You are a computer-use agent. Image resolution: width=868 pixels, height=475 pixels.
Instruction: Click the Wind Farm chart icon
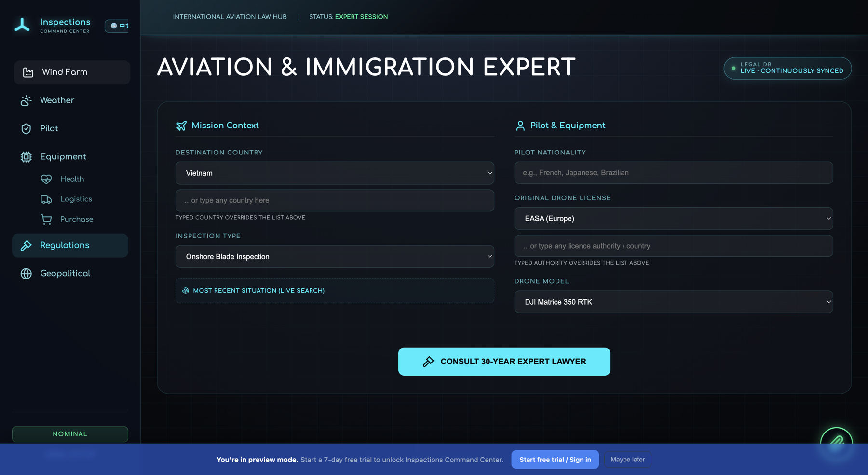pyautogui.click(x=28, y=72)
